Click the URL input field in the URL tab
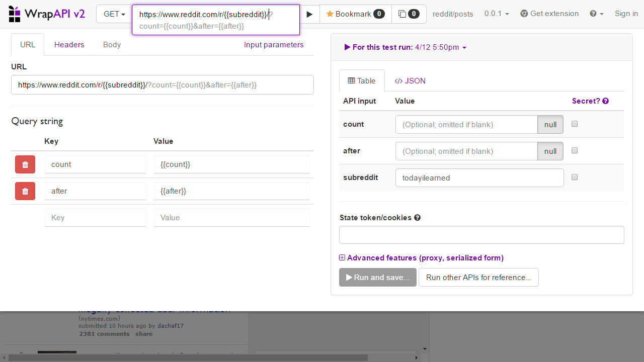Image resolution: width=644 pixels, height=362 pixels. (163, 85)
